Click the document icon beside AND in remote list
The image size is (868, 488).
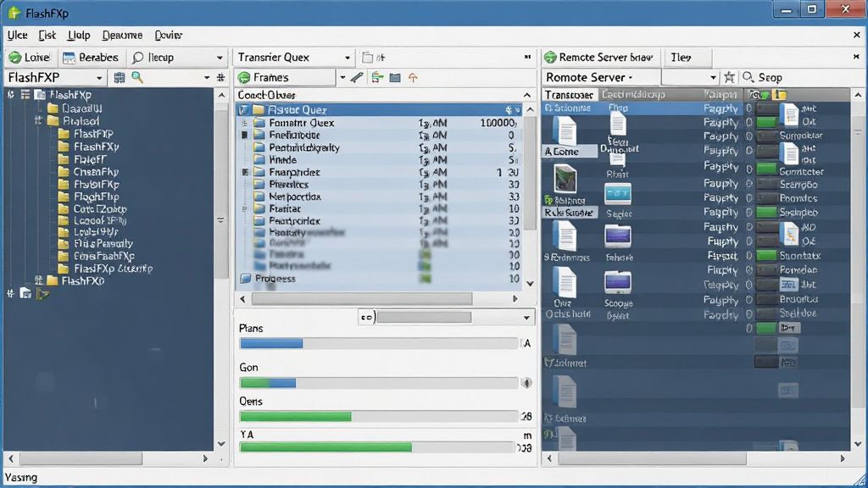tap(789, 234)
